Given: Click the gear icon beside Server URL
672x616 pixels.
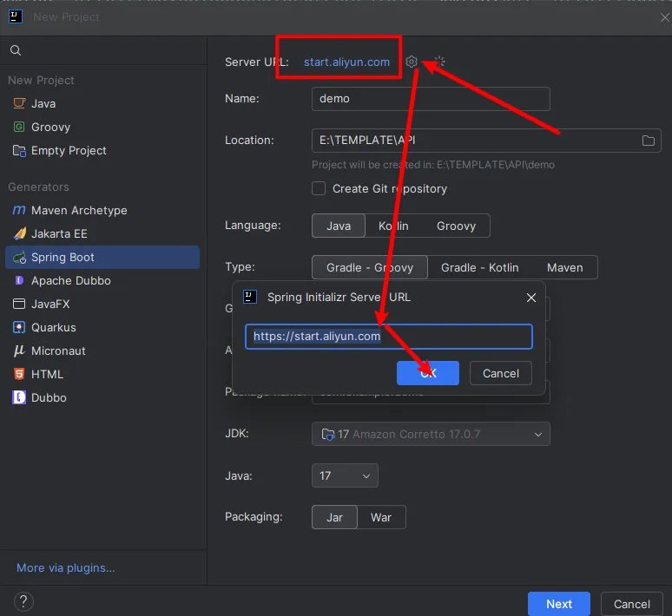Looking at the screenshot, I should point(412,62).
